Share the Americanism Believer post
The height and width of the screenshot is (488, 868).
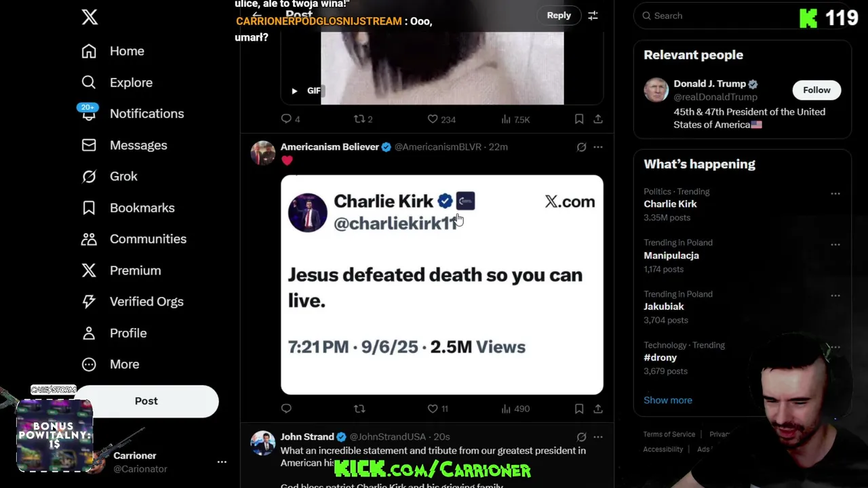(x=598, y=409)
